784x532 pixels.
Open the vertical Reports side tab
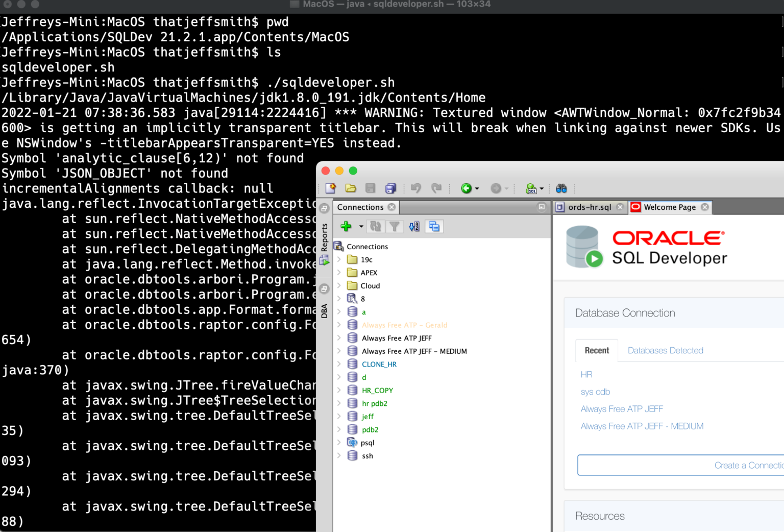pos(324,237)
